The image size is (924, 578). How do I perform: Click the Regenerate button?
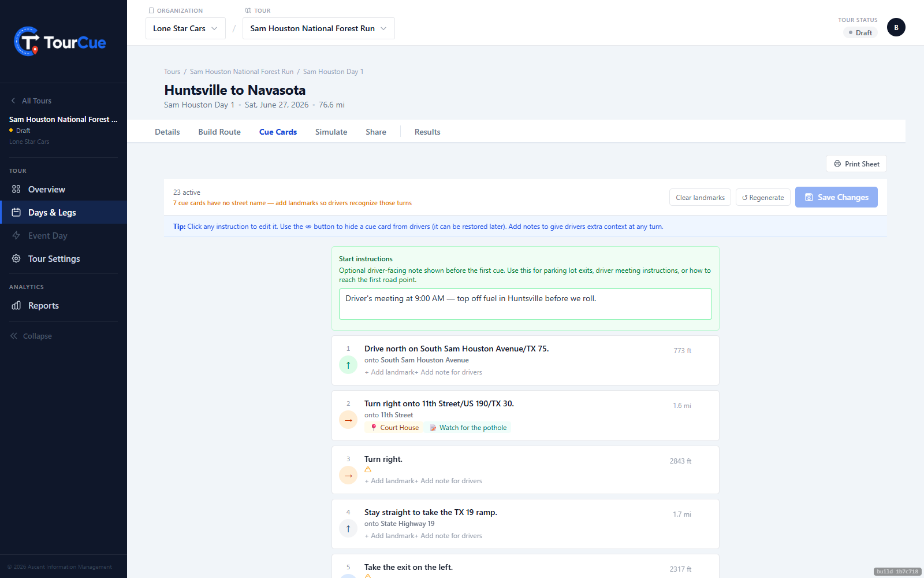(x=763, y=197)
